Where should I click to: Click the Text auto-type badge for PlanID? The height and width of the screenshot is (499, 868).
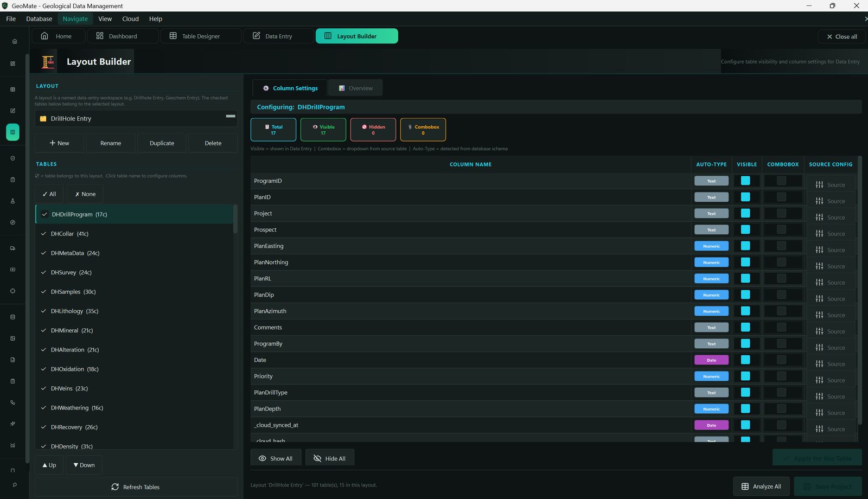[x=711, y=197]
